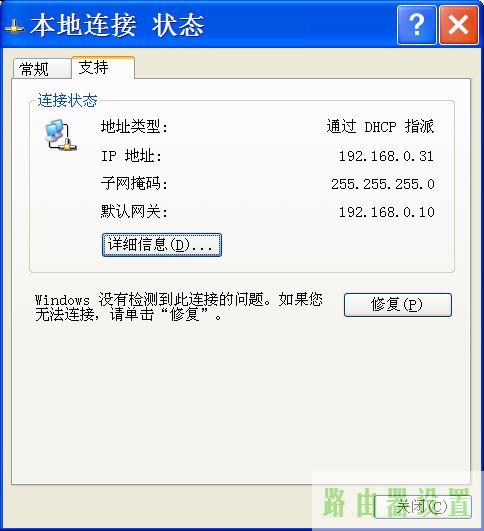This screenshot has height=531, width=484.
Task: Click the 关闭(C) button
Action: 423,507
